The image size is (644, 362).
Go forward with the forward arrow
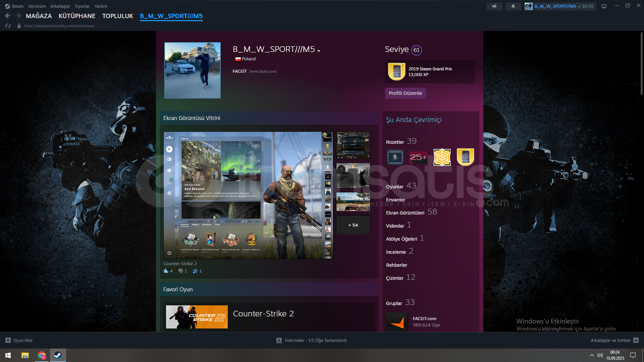click(18, 16)
